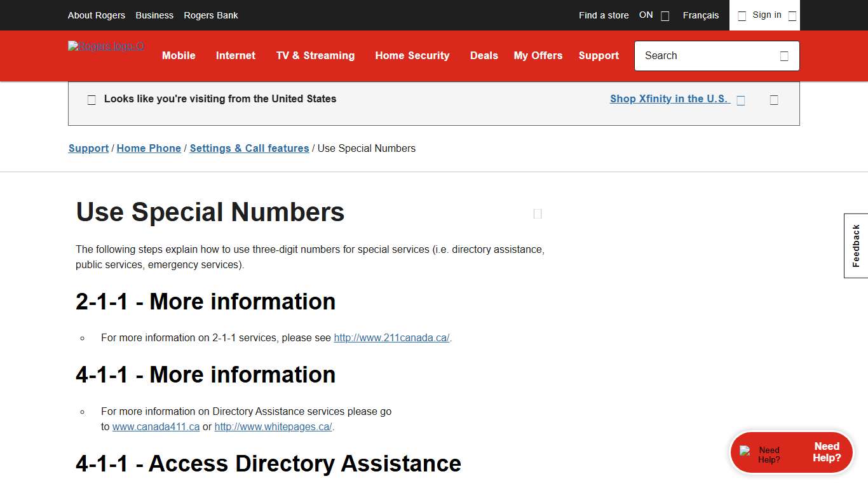Click the Rogers logo
The image size is (868, 488).
tap(105, 46)
